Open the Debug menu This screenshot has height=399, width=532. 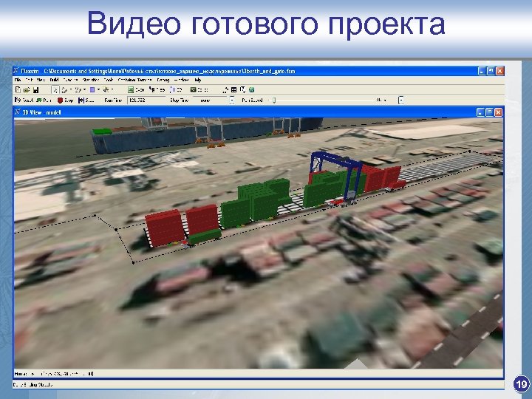pyautogui.click(x=163, y=80)
